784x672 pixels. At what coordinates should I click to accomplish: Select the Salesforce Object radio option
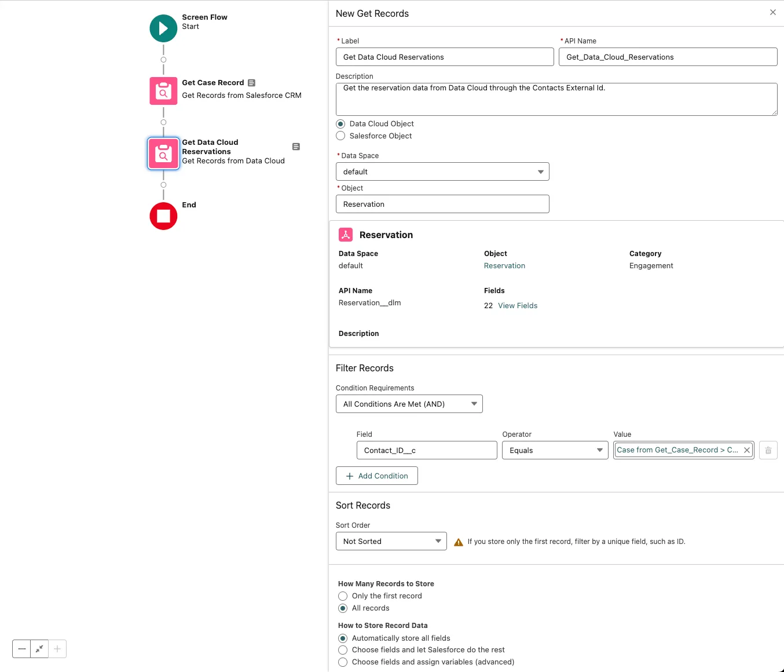coord(341,136)
